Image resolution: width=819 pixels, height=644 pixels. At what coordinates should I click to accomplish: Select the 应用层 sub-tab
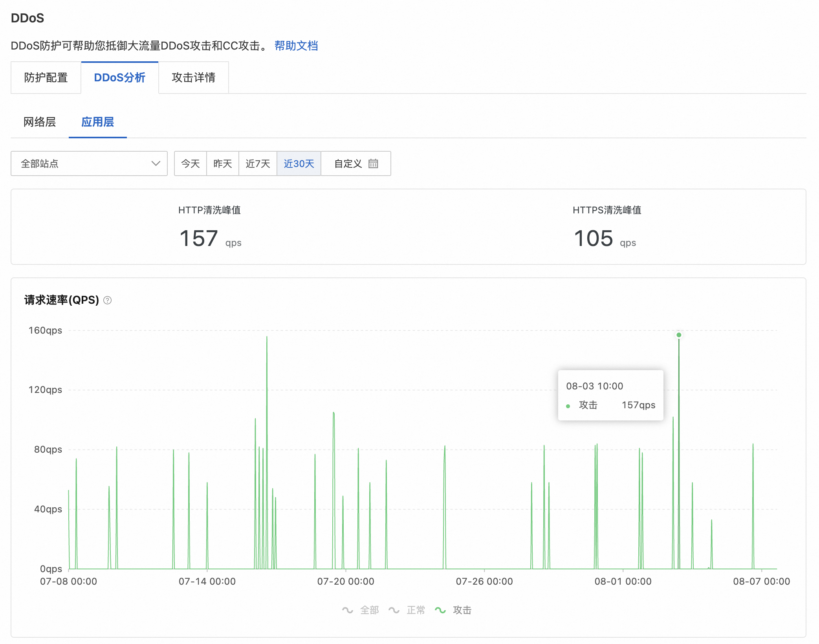tap(98, 122)
